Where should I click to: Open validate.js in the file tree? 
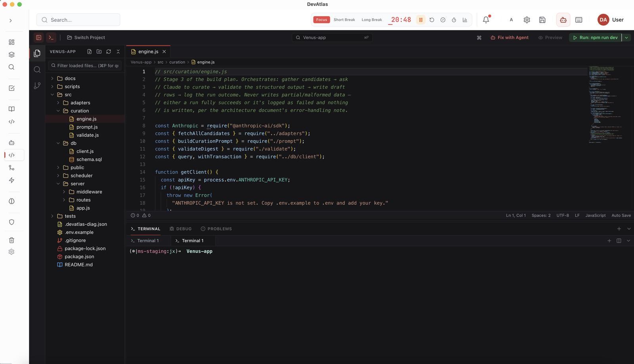coord(88,135)
